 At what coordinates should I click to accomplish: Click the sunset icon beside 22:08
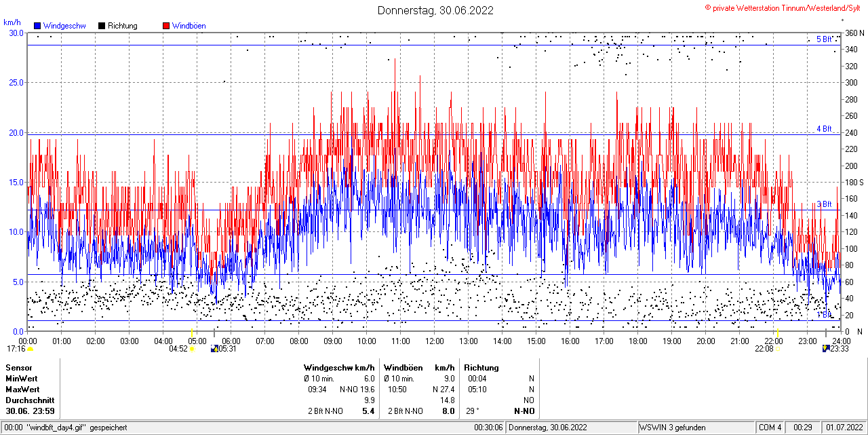pyautogui.click(x=778, y=349)
